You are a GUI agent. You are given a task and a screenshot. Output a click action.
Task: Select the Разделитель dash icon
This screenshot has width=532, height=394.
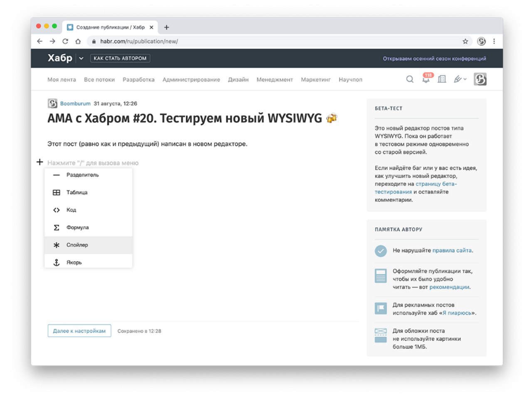click(x=57, y=175)
